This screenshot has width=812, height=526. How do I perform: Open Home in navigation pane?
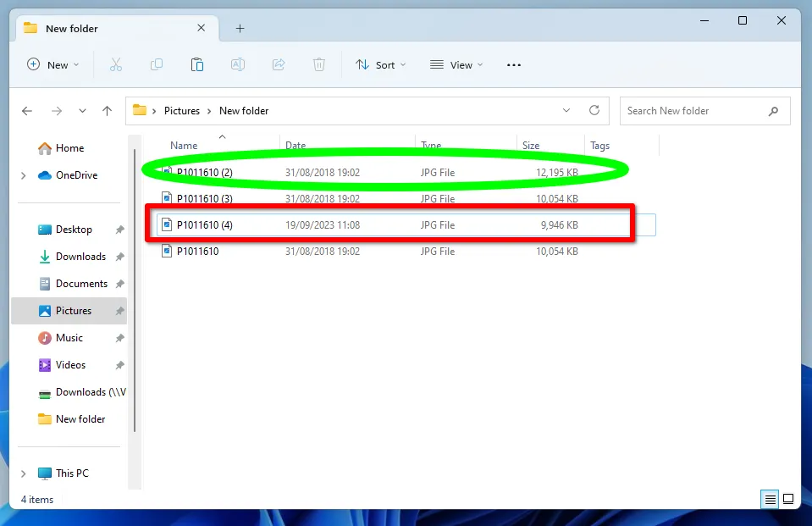[x=69, y=148]
